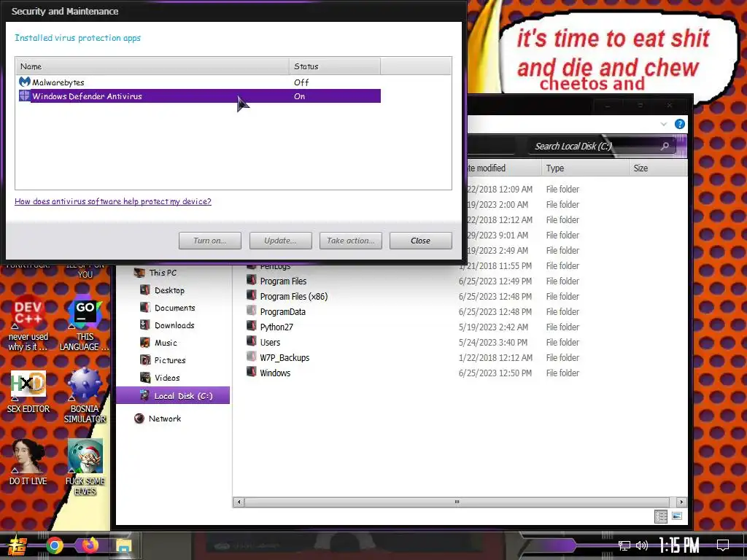The width and height of the screenshot is (747, 560).
Task: Open the BOSNIA SIMULATOR mine icon
Action: click(x=85, y=384)
